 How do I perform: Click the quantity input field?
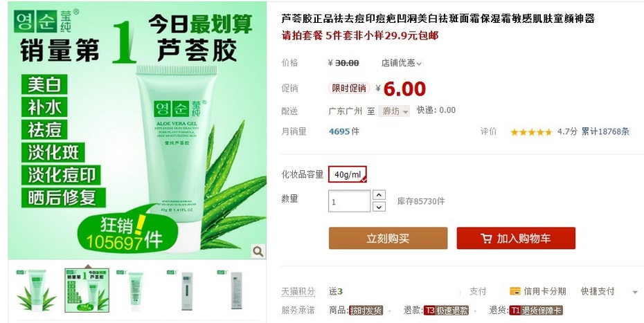[x=350, y=201]
